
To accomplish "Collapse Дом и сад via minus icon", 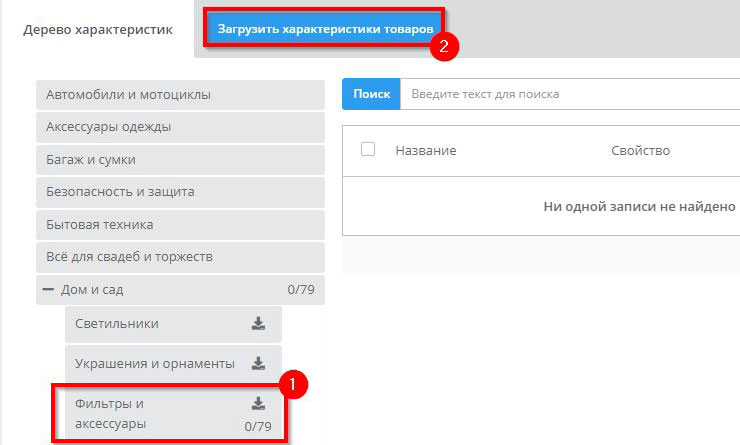I will (48, 290).
